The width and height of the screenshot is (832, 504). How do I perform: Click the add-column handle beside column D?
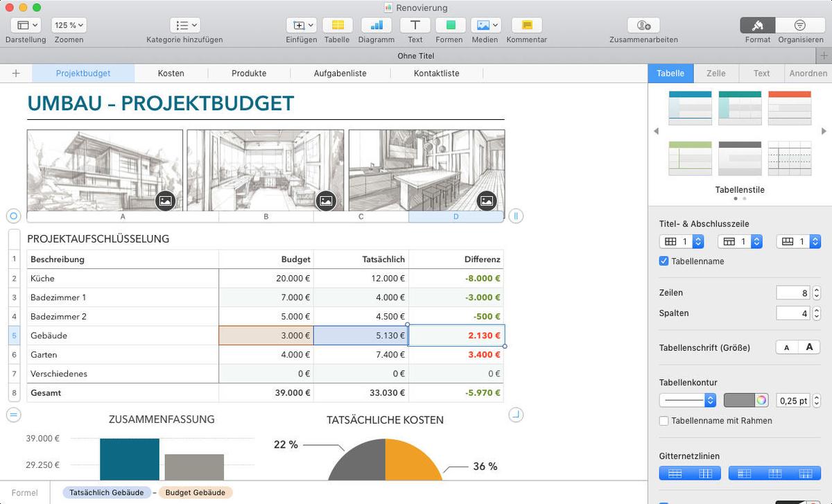(x=515, y=216)
